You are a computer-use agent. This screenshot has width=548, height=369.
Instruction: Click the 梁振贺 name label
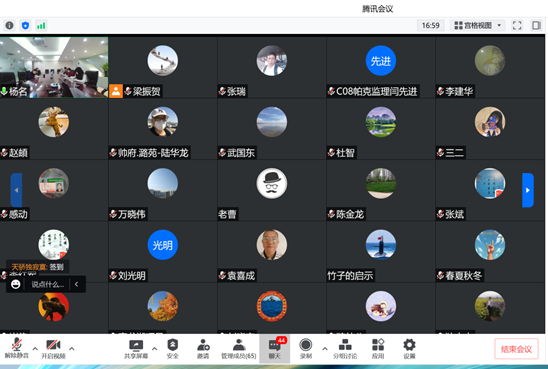click(x=146, y=92)
